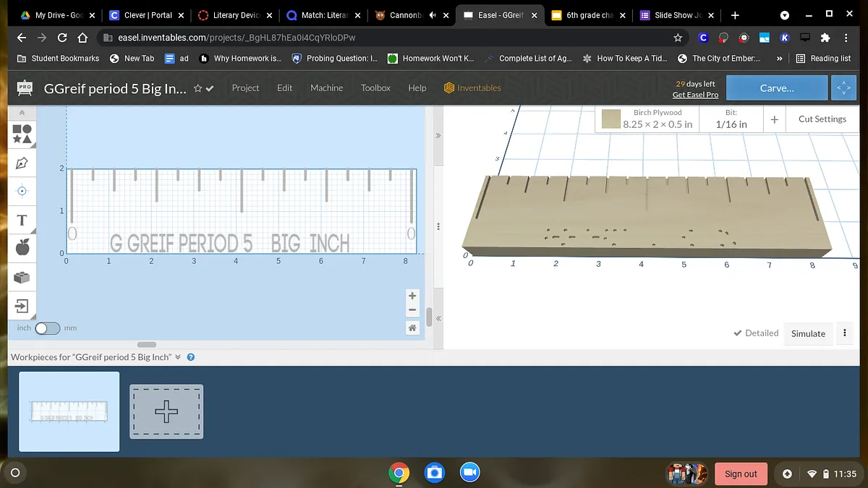Viewport: 868px width, 488px height.
Task: Open workpieces help question icon
Action: pyautogui.click(x=190, y=357)
